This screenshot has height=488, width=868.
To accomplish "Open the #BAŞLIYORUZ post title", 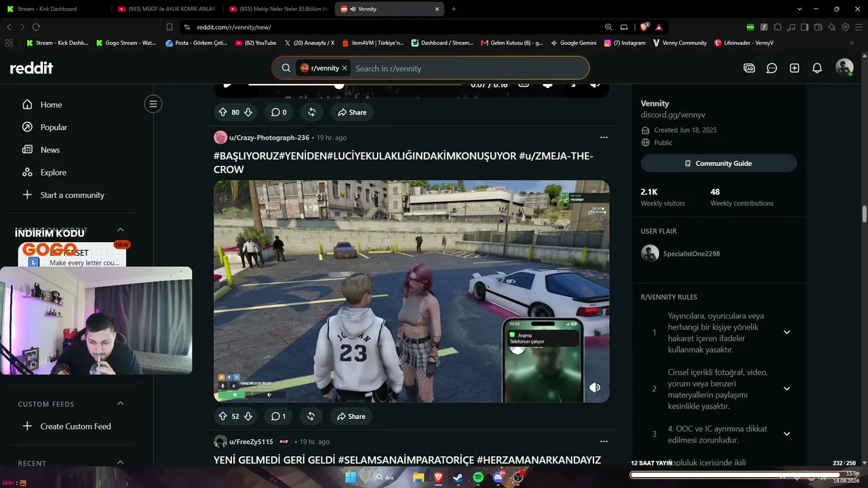I will (403, 163).
